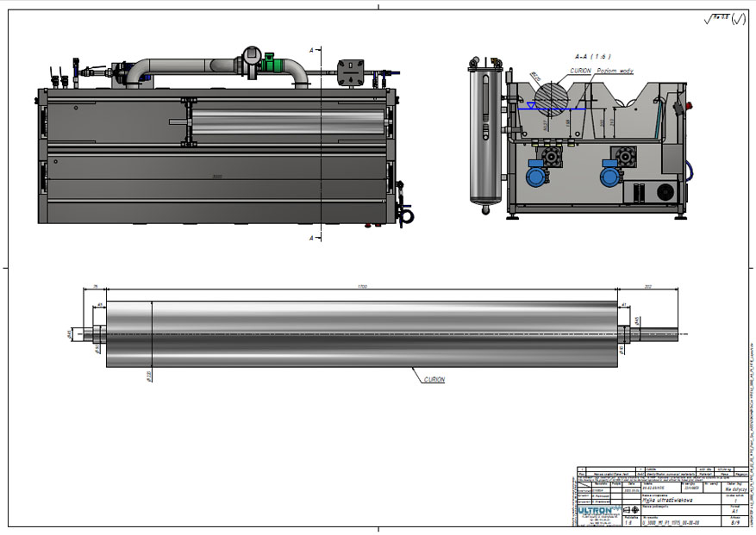Click the green valve on the top pipe

coord(269,60)
